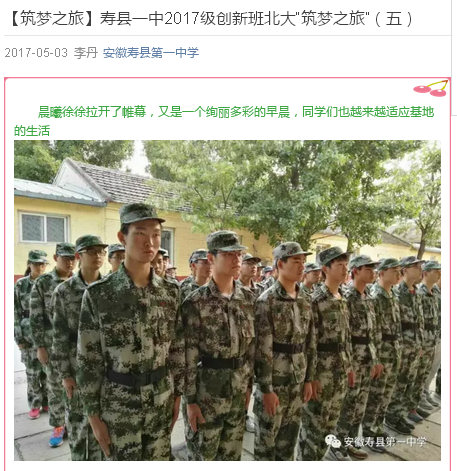Screen dimensions: 457x471
Task: Click the （五） part of the title
Action: tap(394, 19)
